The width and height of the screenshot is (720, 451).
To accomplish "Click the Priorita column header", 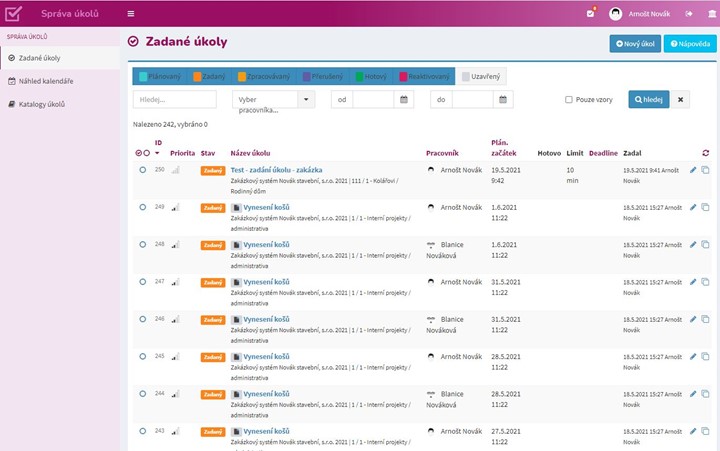I will click(x=182, y=153).
